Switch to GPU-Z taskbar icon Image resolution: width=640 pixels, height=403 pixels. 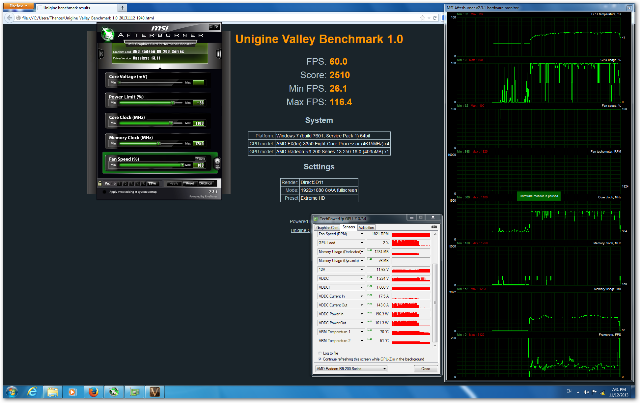(134, 392)
